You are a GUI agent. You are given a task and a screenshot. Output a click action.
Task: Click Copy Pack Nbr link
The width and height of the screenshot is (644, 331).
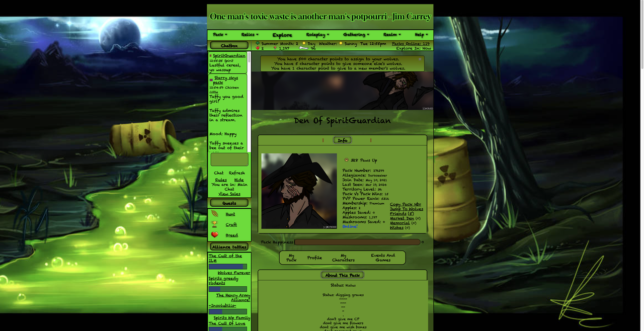pos(406,205)
